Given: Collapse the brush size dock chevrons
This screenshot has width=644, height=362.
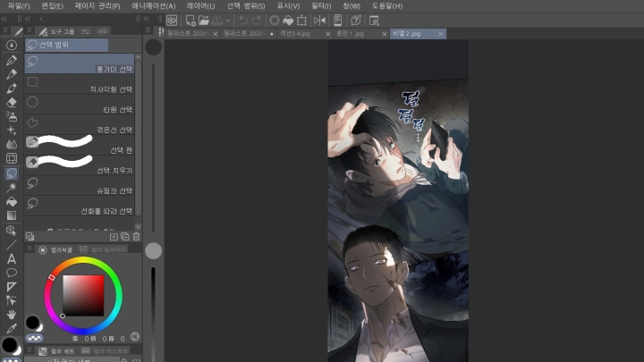Looking at the screenshot, I should point(146,19).
